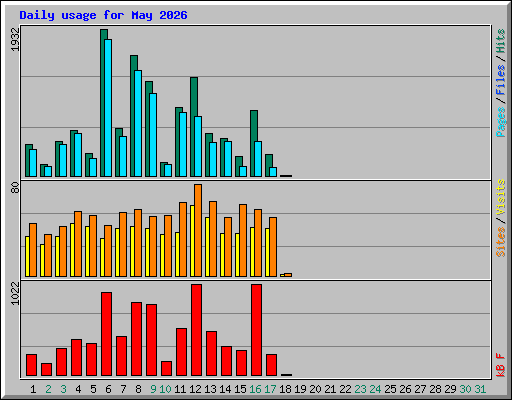Select green day 10 label on x-axis
512x400 pixels.
[165, 389]
